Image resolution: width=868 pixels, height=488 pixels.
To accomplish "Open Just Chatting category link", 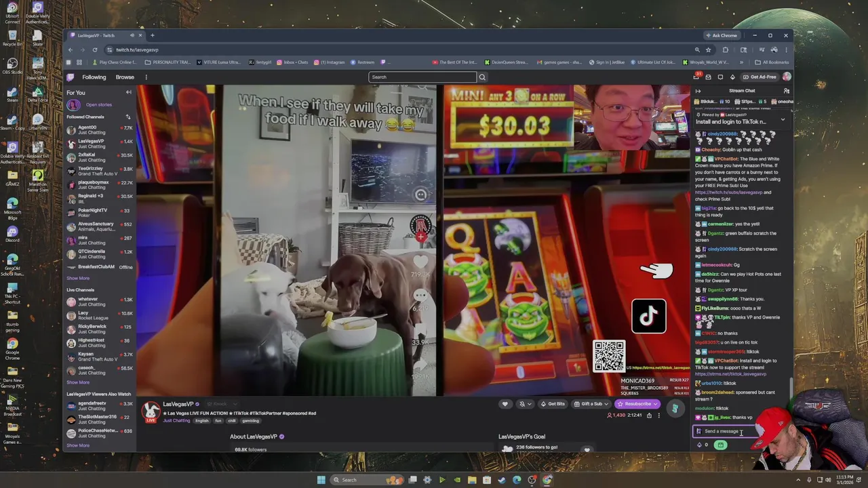I will pyautogui.click(x=176, y=421).
